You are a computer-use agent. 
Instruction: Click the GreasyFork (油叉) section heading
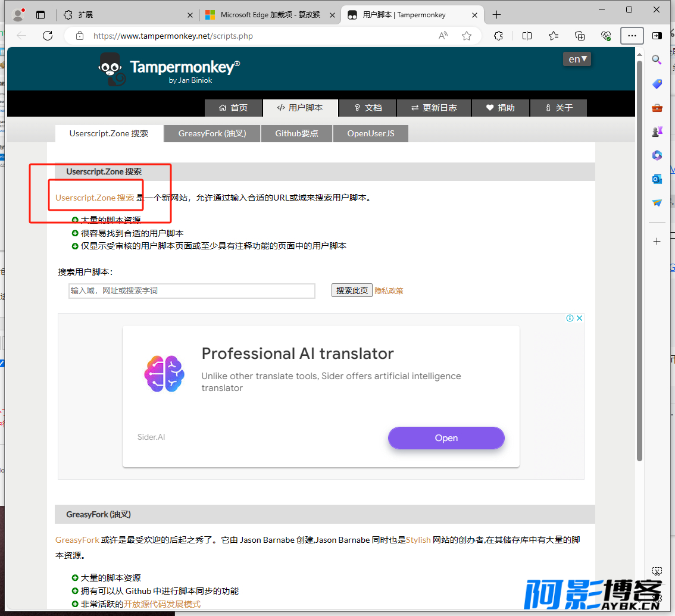coord(99,514)
